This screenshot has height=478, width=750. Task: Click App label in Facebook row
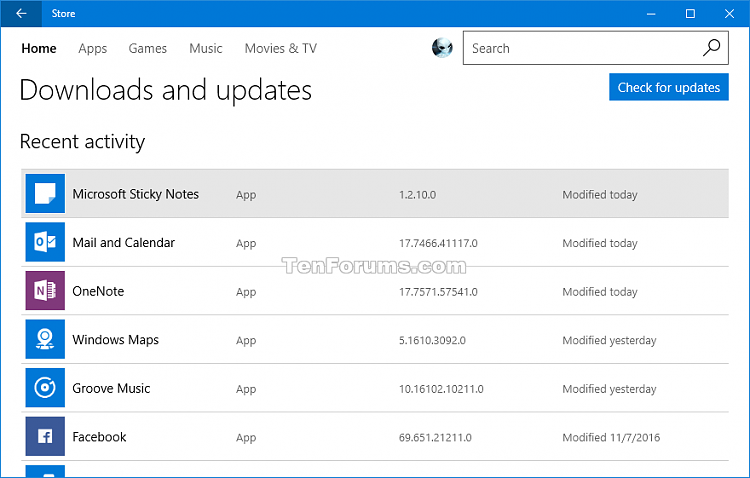(x=246, y=438)
